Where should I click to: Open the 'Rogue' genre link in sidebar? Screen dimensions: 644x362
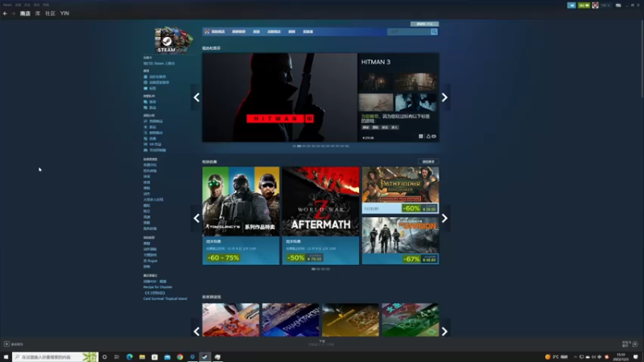point(151,261)
